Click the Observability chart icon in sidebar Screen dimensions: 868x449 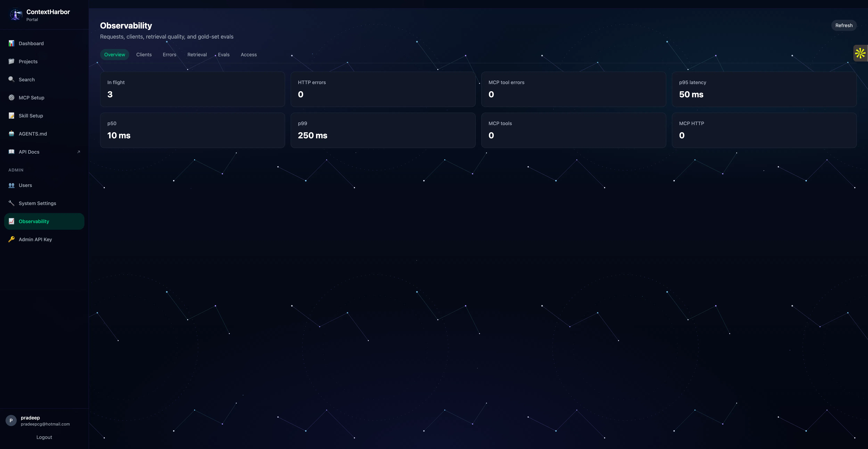[11, 221]
